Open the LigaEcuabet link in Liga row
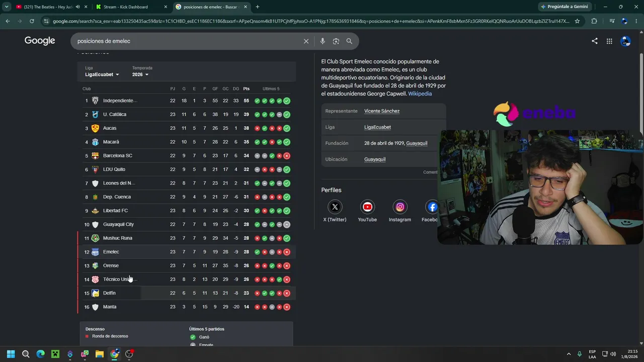Screen dimensions: 644x362 (377, 127)
